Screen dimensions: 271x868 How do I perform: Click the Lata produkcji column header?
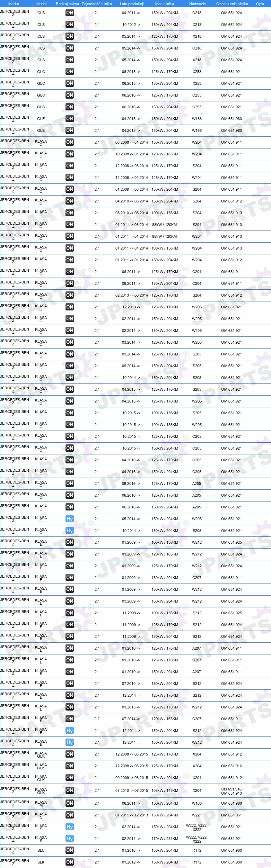click(131, 4)
